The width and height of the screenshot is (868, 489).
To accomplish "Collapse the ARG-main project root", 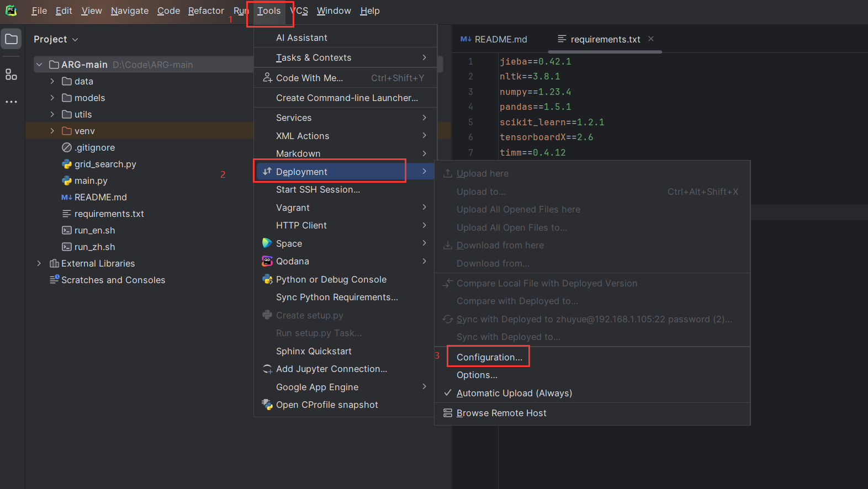I will [x=39, y=65].
